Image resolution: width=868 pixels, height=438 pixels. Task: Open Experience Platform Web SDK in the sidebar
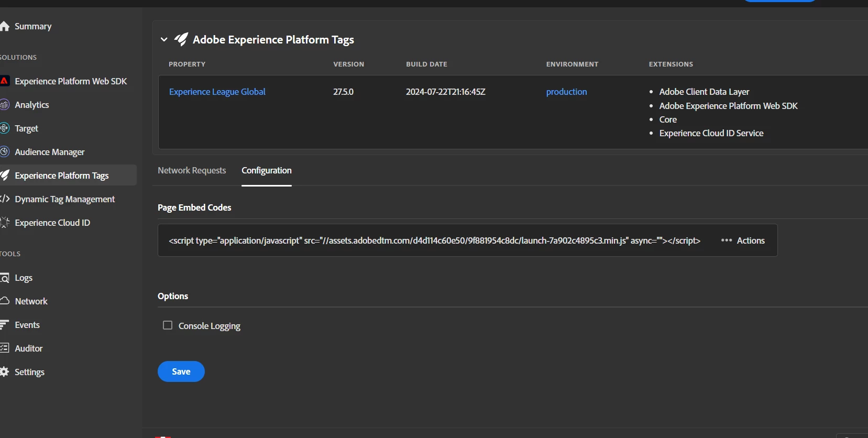tap(71, 81)
